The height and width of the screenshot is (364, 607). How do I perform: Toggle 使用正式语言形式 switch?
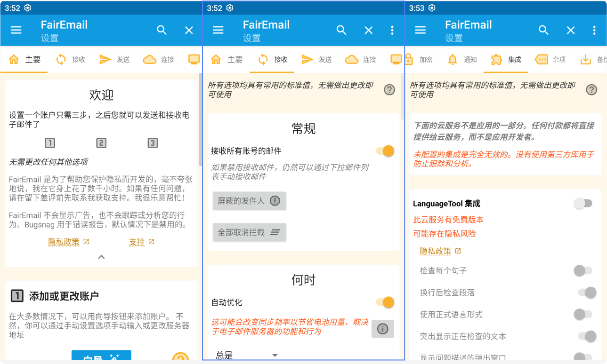pyautogui.click(x=583, y=314)
